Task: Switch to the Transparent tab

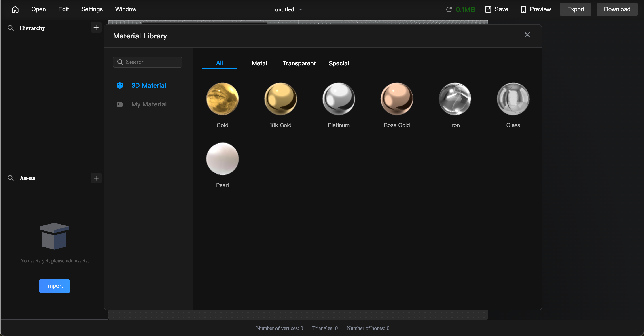Action: click(299, 63)
